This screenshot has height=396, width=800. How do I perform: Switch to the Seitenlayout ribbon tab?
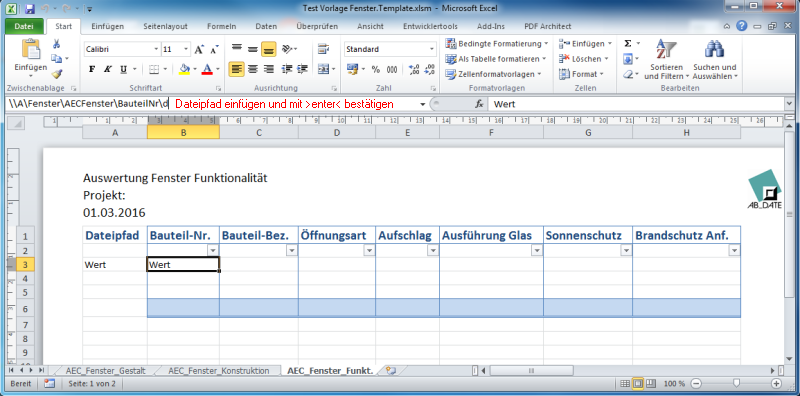(165, 27)
